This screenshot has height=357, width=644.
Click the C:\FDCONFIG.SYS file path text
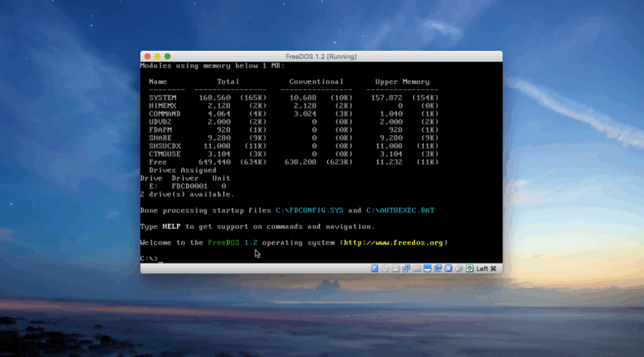click(x=309, y=211)
